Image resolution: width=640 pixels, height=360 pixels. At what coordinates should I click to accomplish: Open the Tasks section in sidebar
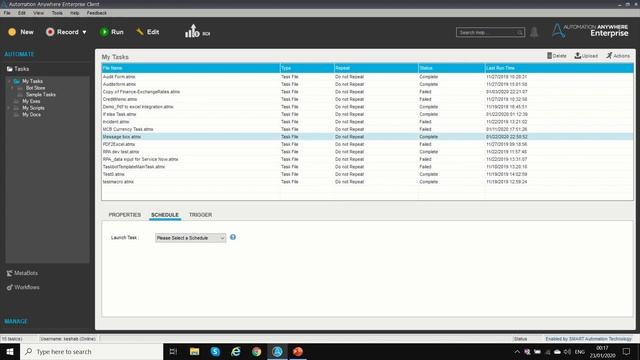[x=18, y=69]
